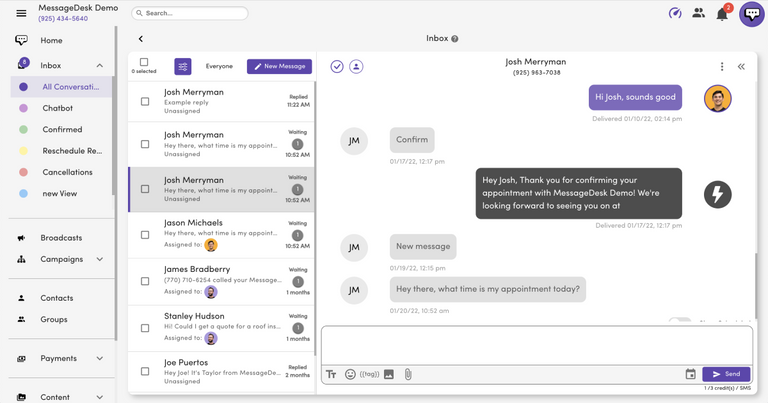Send the message with Send button
Image resolution: width=768 pixels, height=403 pixels.
(726, 374)
